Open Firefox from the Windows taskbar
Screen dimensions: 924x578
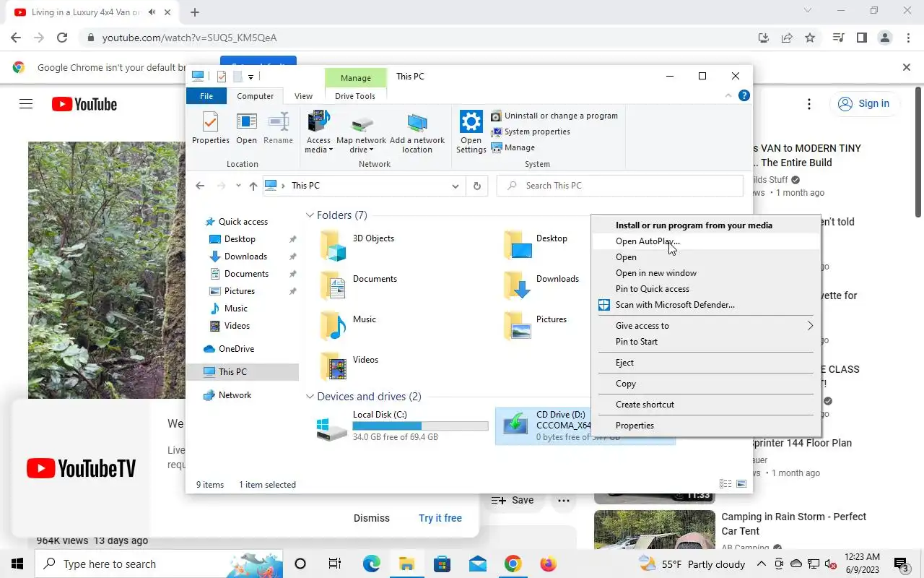(x=548, y=564)
